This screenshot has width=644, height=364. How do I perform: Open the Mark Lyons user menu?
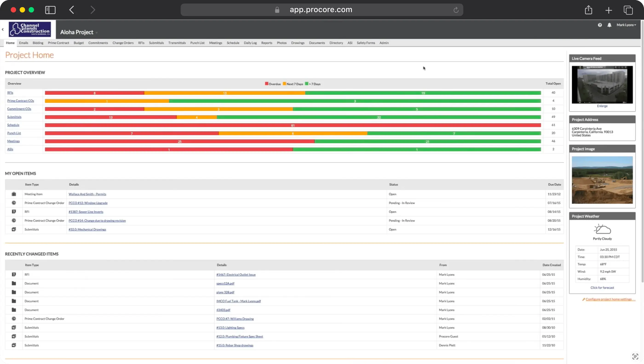(x=626, y=25)
